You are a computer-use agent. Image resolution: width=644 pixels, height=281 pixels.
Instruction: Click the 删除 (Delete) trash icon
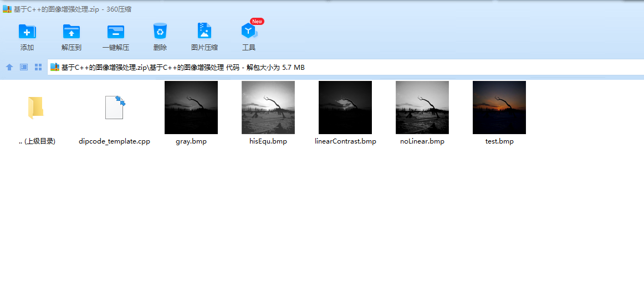tap(160, 31)
